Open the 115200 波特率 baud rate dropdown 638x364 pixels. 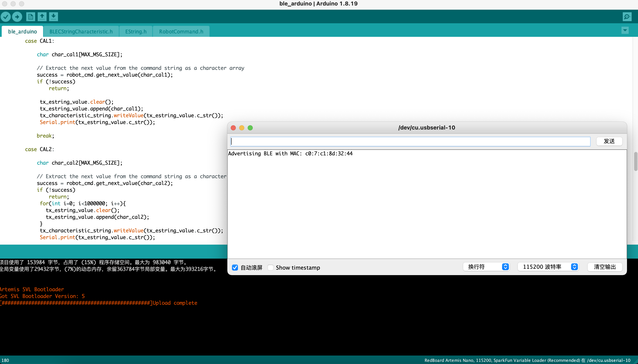point(548,267)
